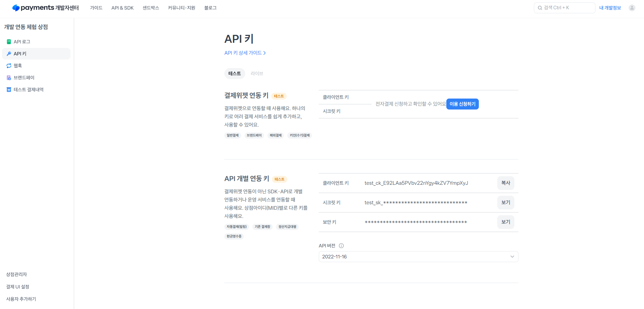644x309 pixels.
Task: Reveal the 보안 키 with 보기
Action: 506,222
